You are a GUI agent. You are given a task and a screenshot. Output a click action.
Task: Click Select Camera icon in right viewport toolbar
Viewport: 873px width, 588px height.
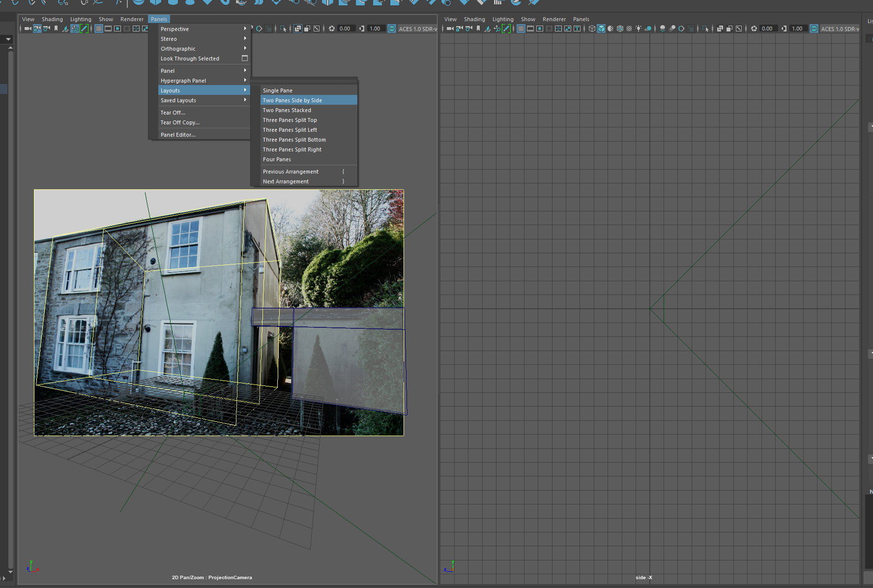[x=450, y=29]
